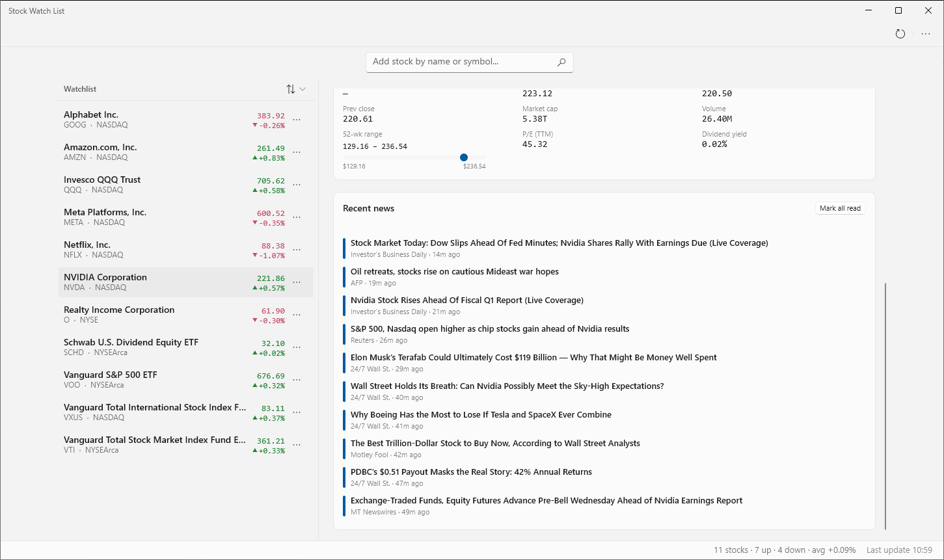The height and width of the screenshot is (560, 944).
Task: Click the search magnifier icon
Action: [x=561, y=62]
